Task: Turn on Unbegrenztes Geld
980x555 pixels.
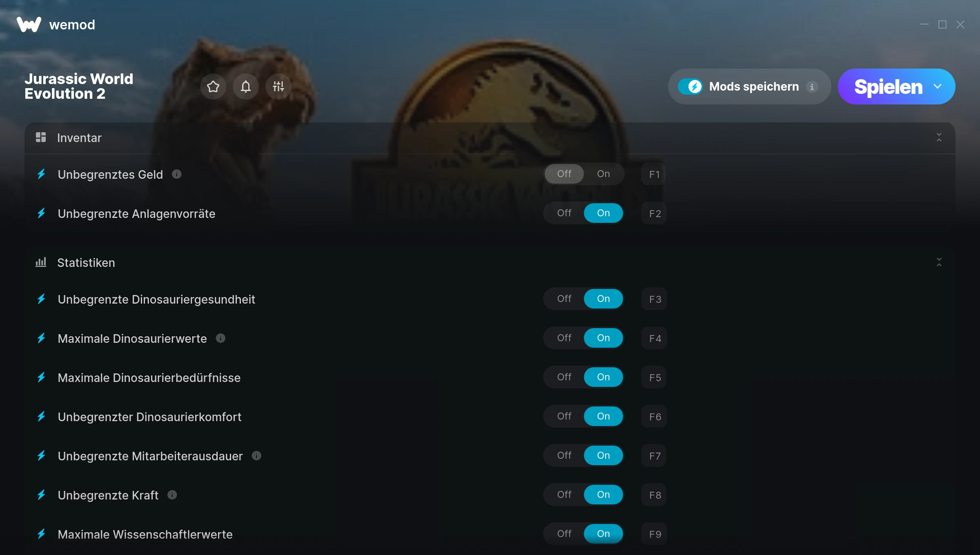Action: [x=604, y=174]
